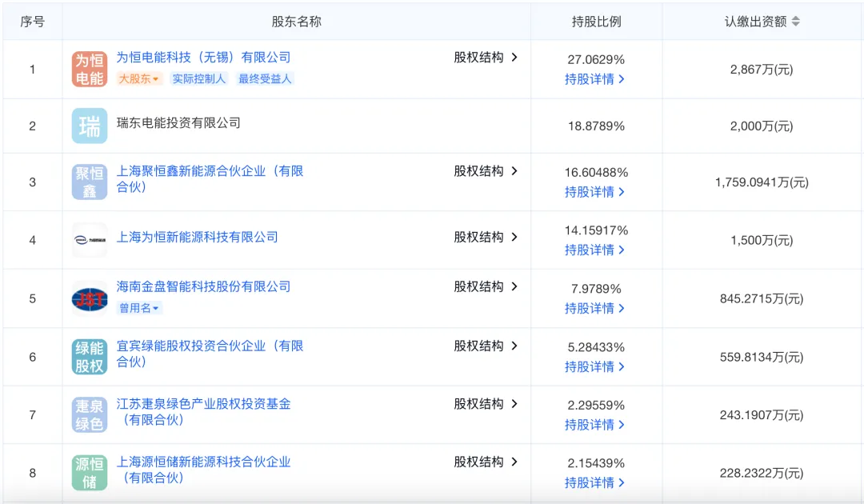Click the 绿能股权 company logo icon
The image size is (864, 504).
click(90, 357)
